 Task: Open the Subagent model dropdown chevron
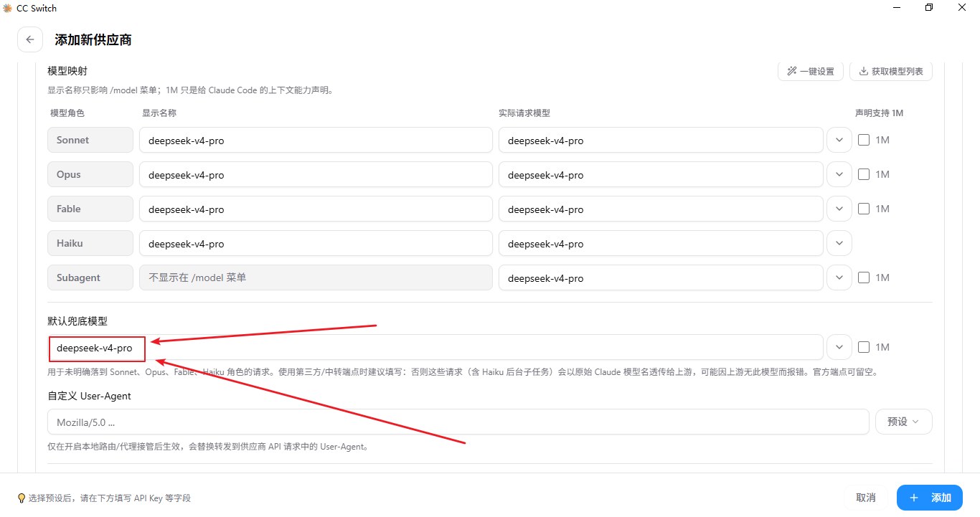click(839, 278)
